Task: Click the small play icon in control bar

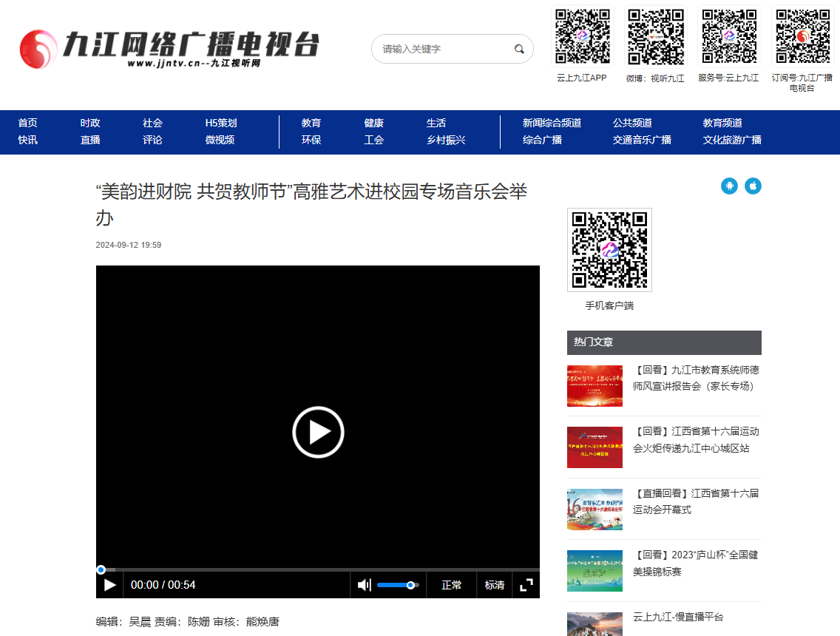Action: (110, 585)
